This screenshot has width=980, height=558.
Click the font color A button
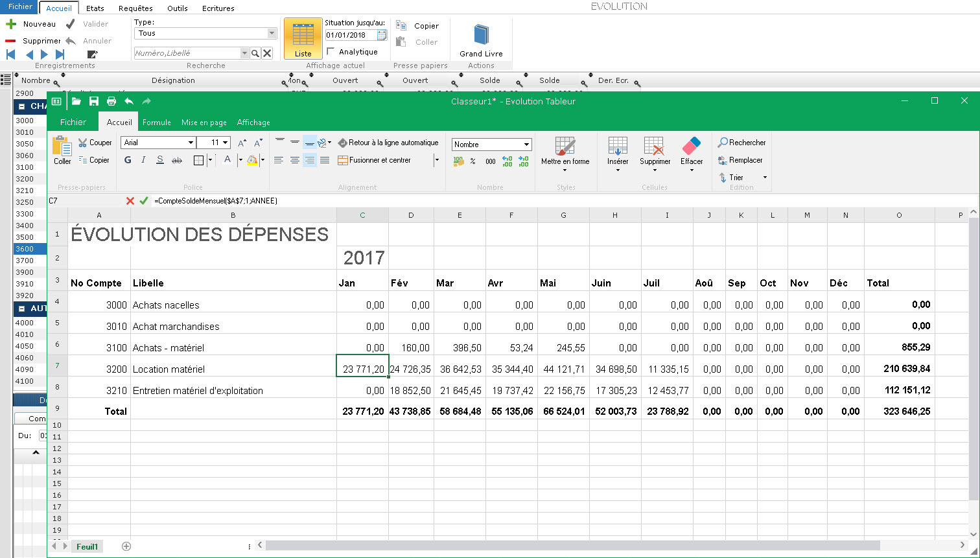pos(227,160)
